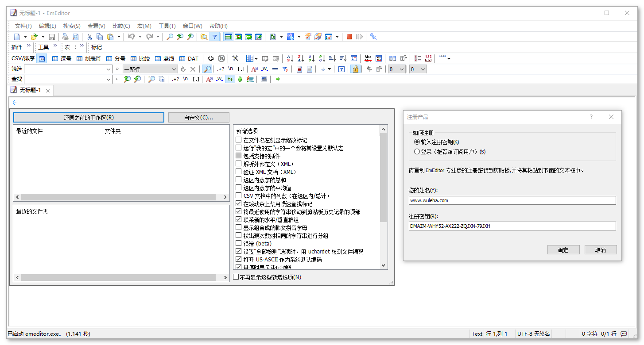Open the 帮助(H) menu
The image size is (644, 345).
pyautogui.click(x=218, y=26)
